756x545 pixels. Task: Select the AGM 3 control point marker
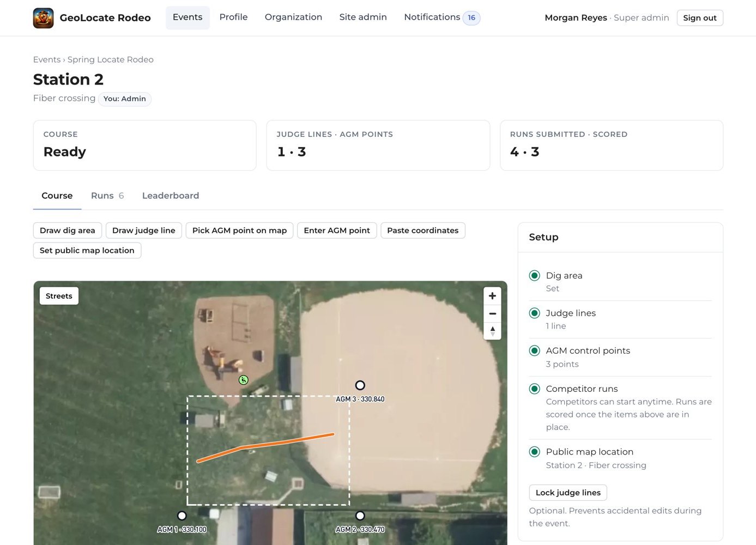pos(360,385)
